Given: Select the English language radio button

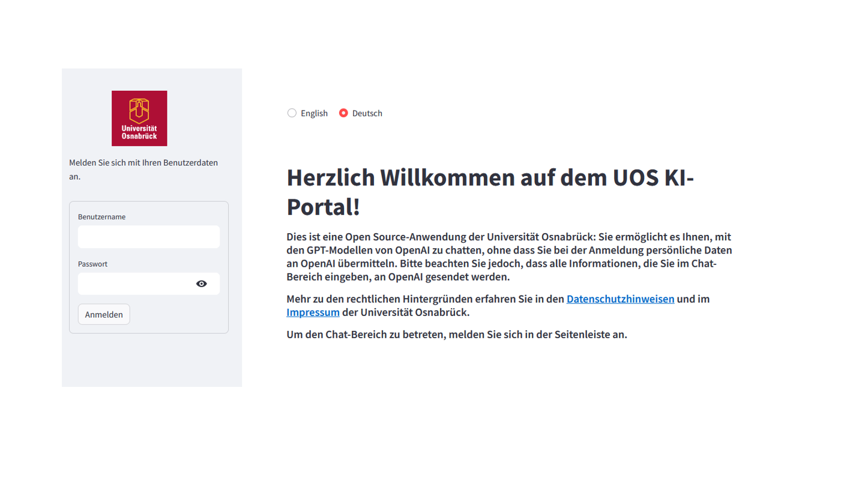Looking at the screenshot, I should 292,113.
